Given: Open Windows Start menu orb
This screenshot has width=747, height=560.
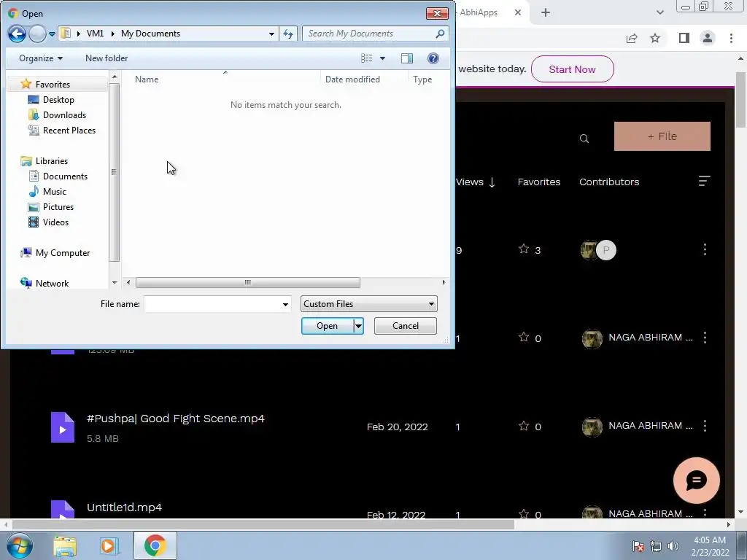Looking at the screenshot, I should click(x=20, y=545).
